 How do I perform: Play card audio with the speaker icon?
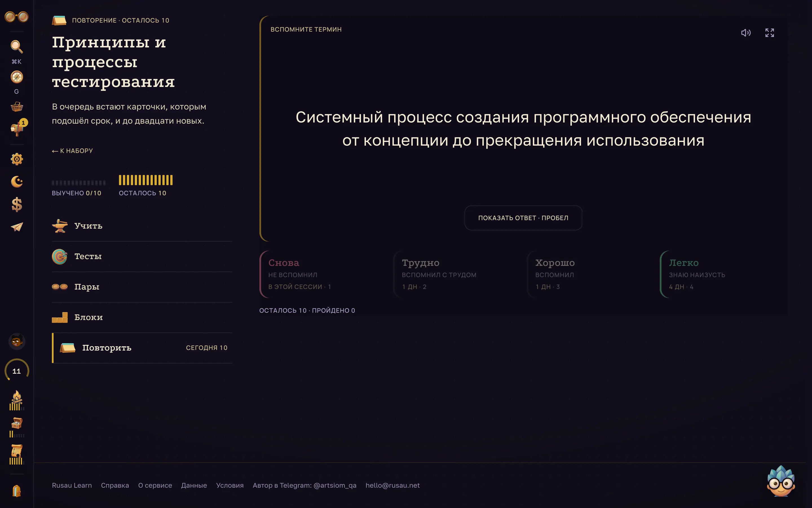point(745,32)
